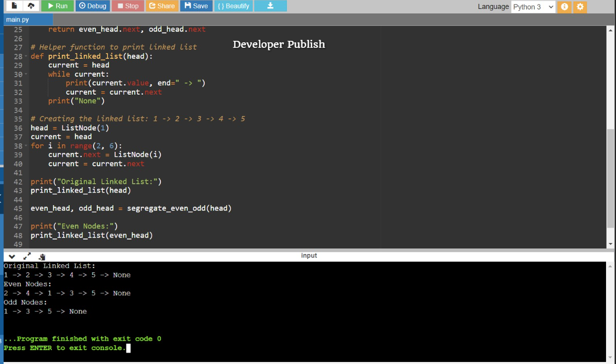Open the settings gear icon
This screenshot has height=364, width=616.
(x=580, y=7)
